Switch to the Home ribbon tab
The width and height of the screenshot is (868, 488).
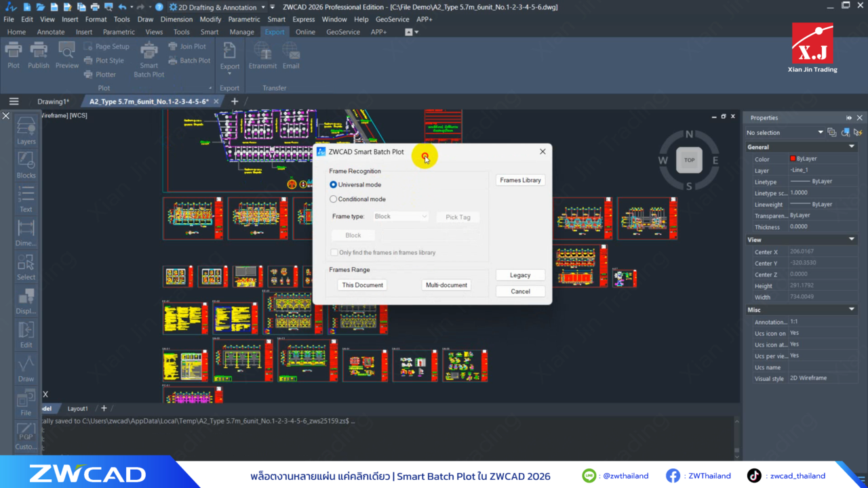point(16,32)
